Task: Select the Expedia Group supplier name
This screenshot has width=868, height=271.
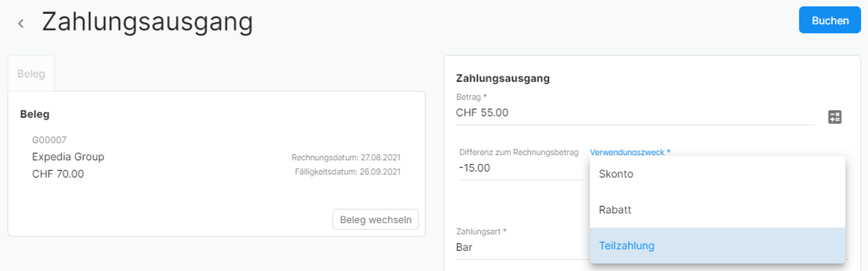Action: coord(68,157)
